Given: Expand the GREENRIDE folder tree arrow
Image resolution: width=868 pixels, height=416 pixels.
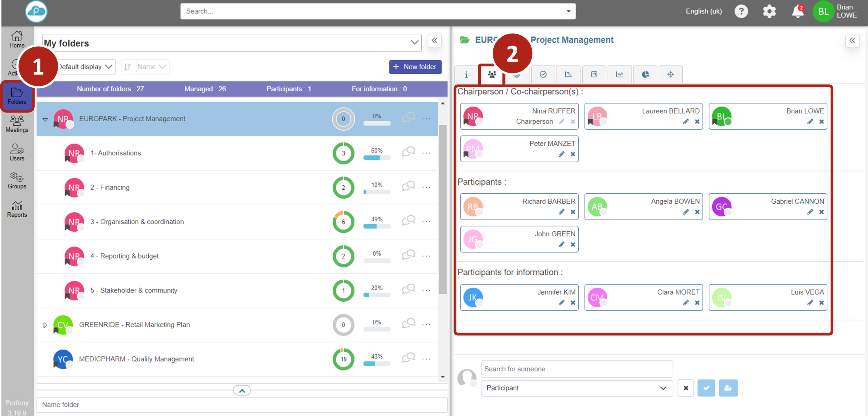Looking at the screenshot, I should point(45,325).
